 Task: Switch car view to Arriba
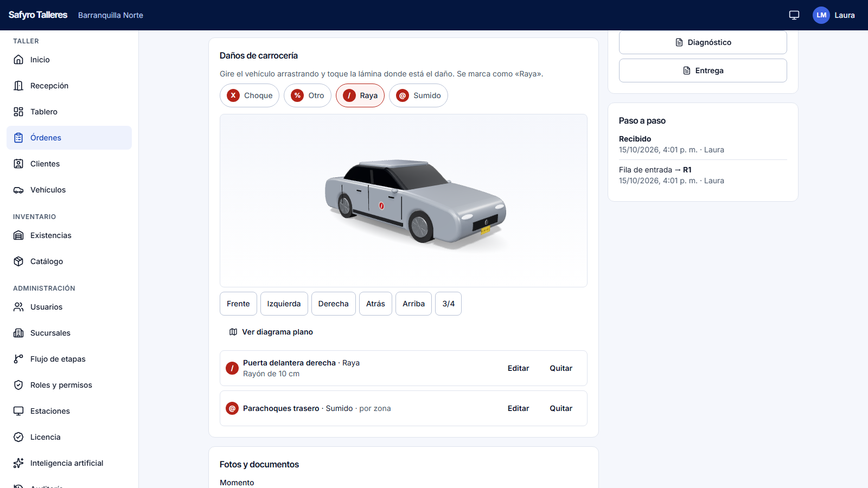point(413,304)
